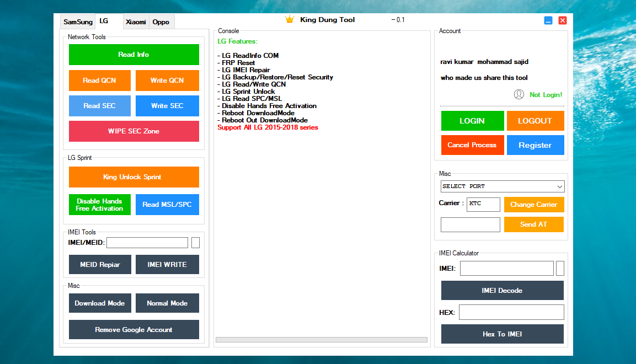Click Download Mode button

click(x=100, y=303)
